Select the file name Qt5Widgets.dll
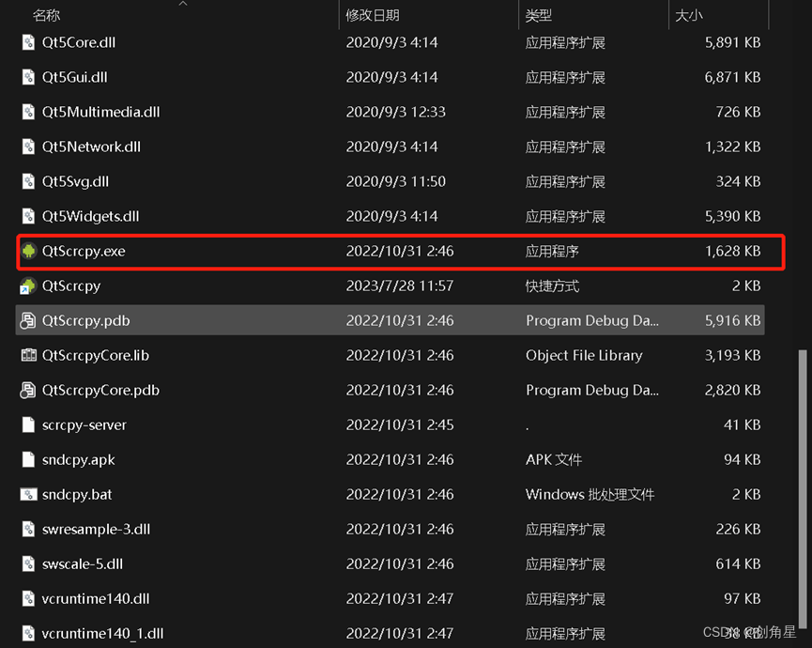The width and height of the screenshot is (812, 648). click(x=91, y=216)
